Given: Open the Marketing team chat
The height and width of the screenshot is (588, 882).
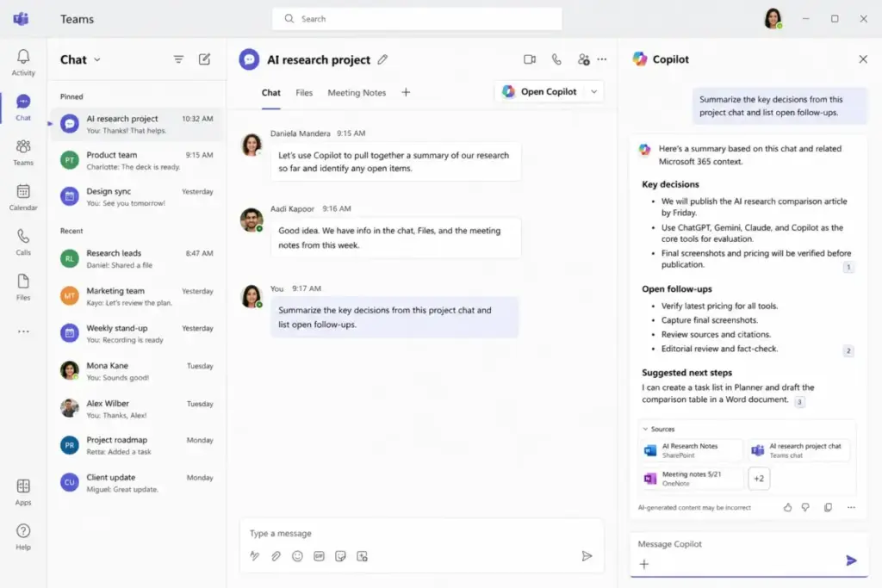Looking at the screenshot, I should (137, 296).
